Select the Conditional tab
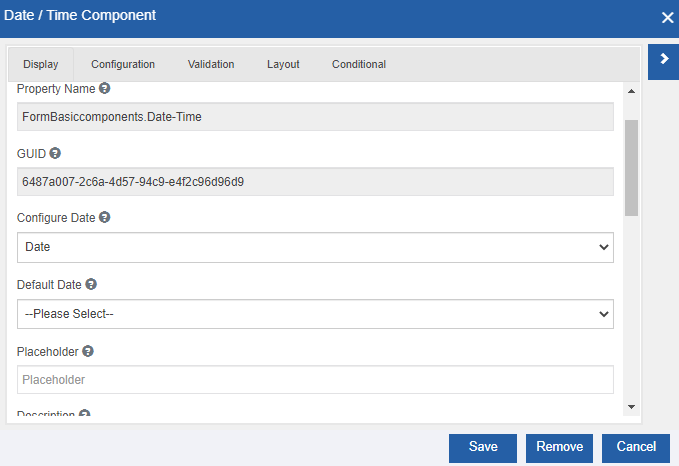The image size is (679, 466). tap(359, 65)
